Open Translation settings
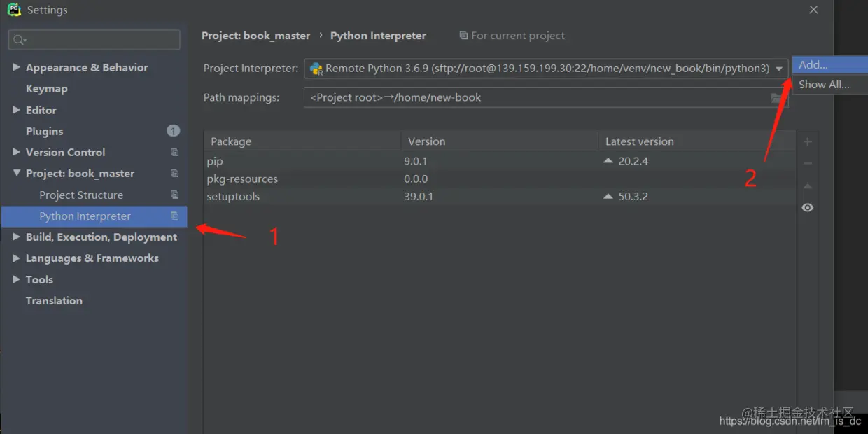The image size is (868, 434). pyautogui.click(x=54, y=301)
